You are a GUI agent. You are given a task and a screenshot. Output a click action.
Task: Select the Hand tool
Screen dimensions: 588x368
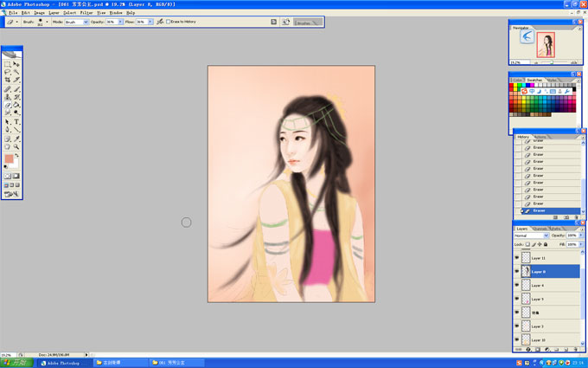tap(7, 147)
